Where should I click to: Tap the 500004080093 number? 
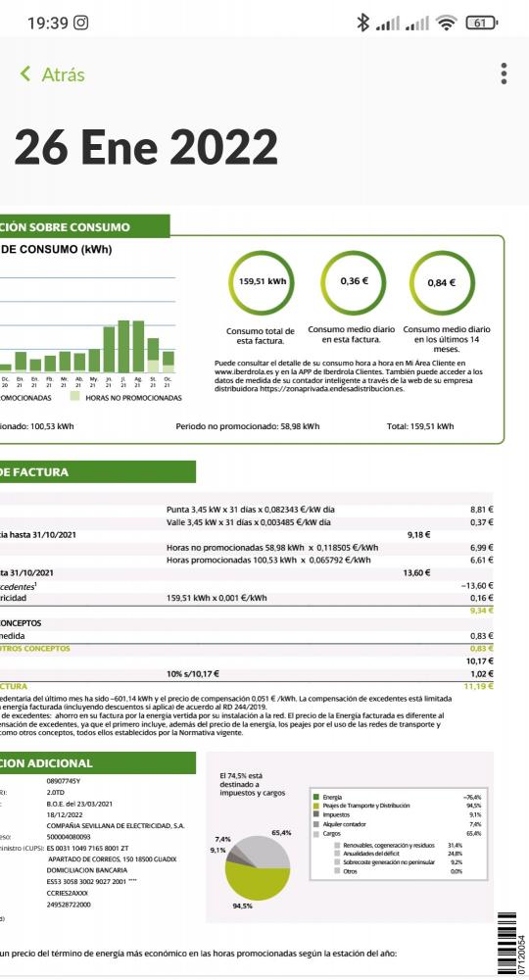68,837
